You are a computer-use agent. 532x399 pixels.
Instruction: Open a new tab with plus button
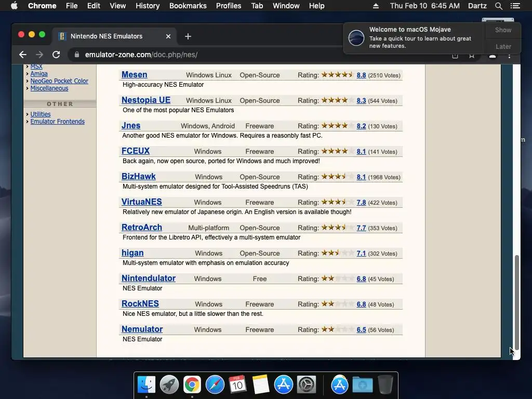click(x=188, y=36)
